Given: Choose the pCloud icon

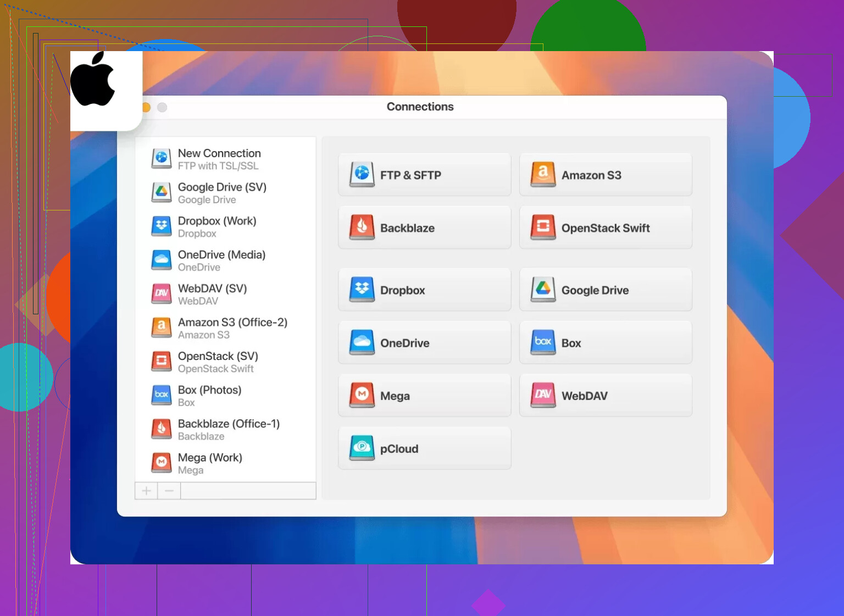Looking at the screenshot, I should [x=362, y=448].
